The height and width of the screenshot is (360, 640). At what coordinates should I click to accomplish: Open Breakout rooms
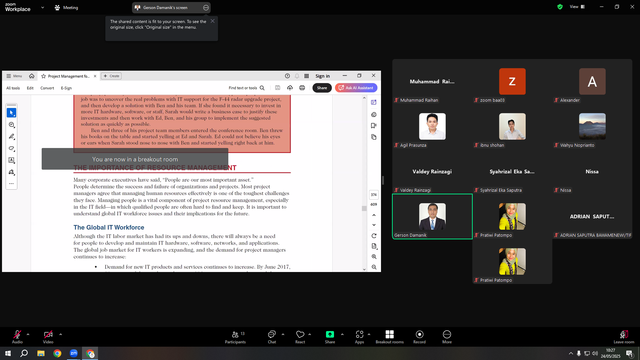(x=389, y=336)
